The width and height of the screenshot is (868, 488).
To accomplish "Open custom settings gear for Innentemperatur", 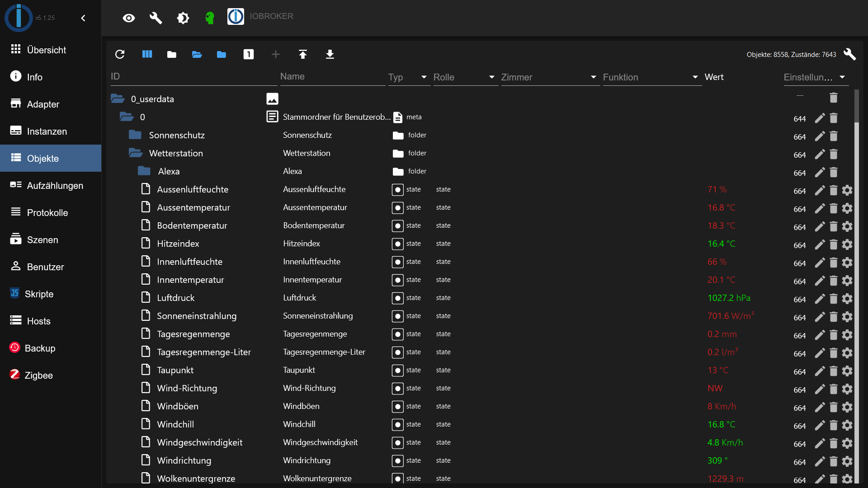I will pyautogui.click(x=847, y=281).
